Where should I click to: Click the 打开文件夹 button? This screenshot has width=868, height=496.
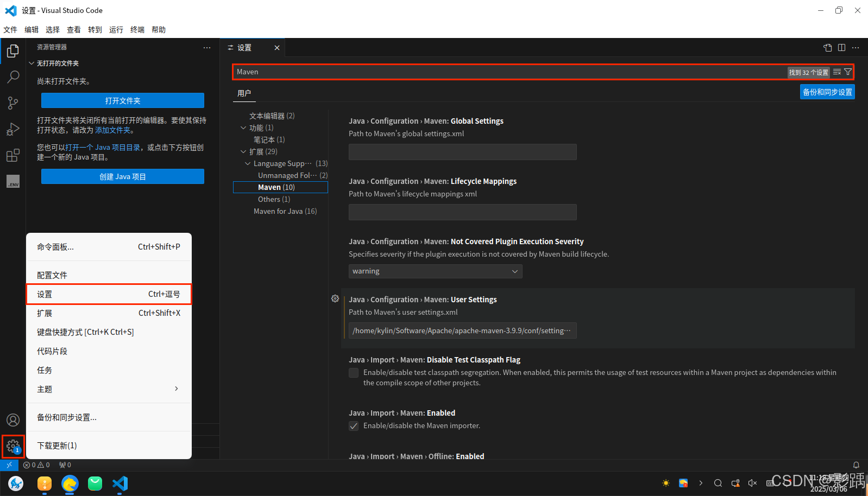click(123, 100)
